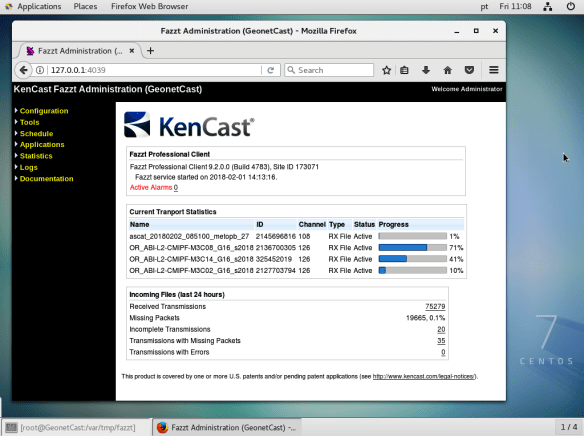
Task: Expand Schedule menu arrow
Action: 16,133
